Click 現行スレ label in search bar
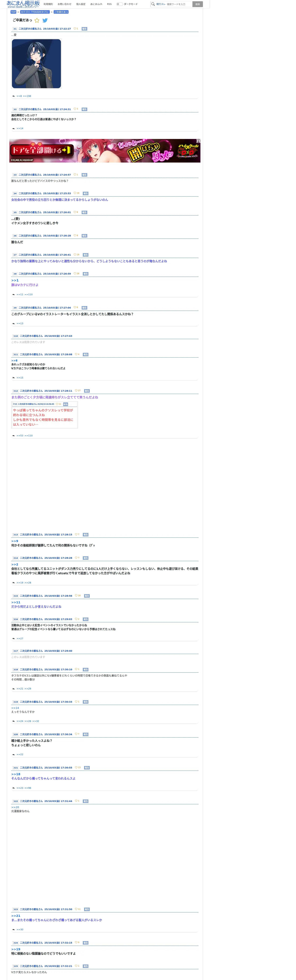The image size is (296, 980). (161, 4)
